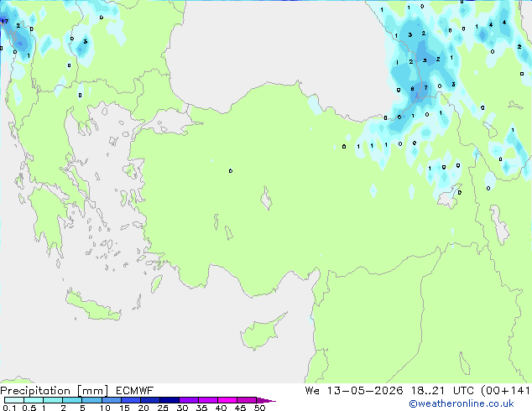
Task: Open the weatheronline.co.uk copyright link
Action: 462,403
